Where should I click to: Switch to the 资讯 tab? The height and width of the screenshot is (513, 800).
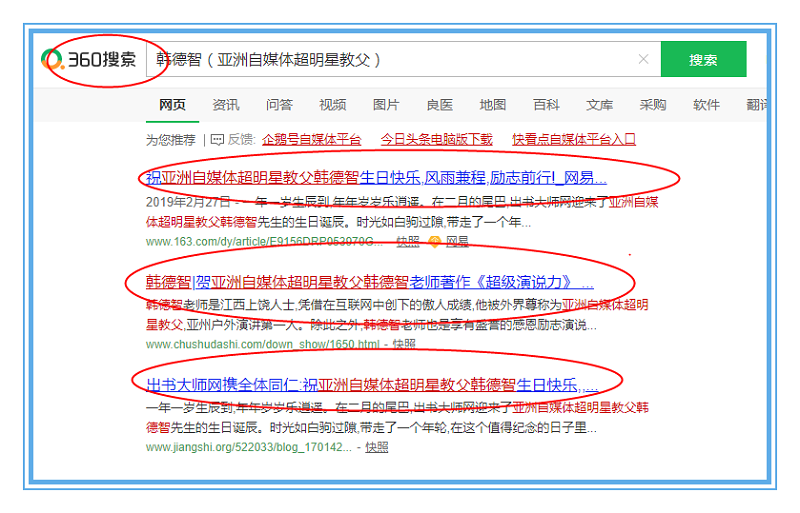pyautogui.click(x=225, y=105)
